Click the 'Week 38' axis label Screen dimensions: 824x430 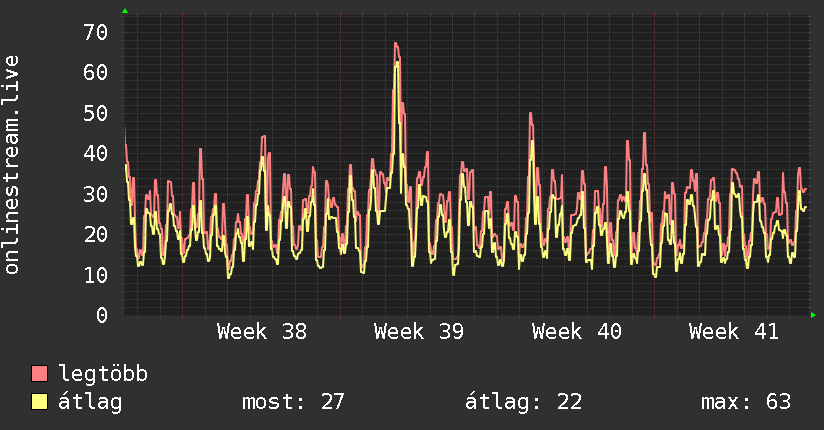point(262,332)
